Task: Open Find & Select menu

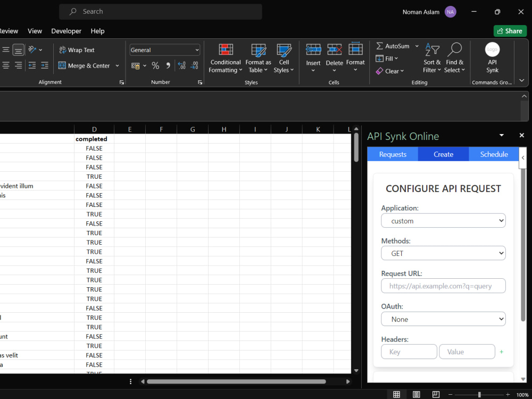Action: tap(454, 58)
